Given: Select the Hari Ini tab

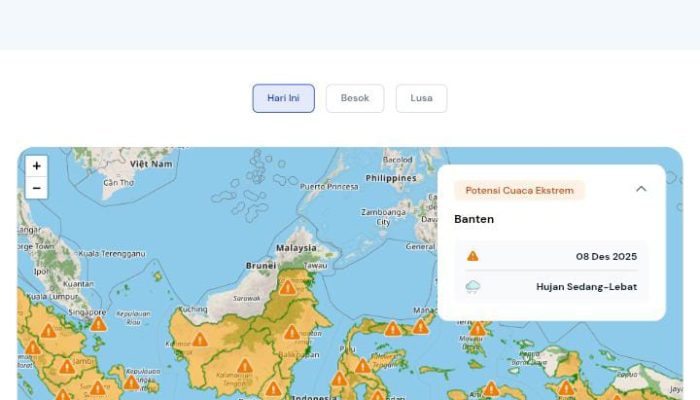Looking at the screenshot, I should click(283, 98).
